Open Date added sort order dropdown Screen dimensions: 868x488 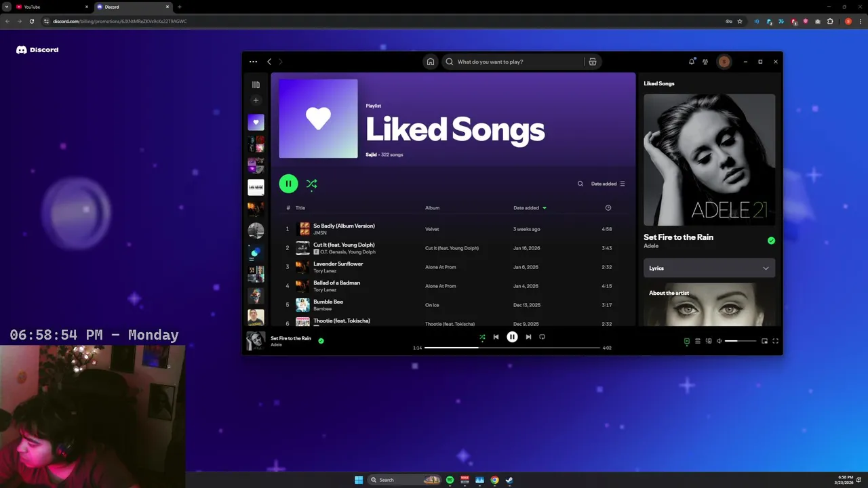608,184
